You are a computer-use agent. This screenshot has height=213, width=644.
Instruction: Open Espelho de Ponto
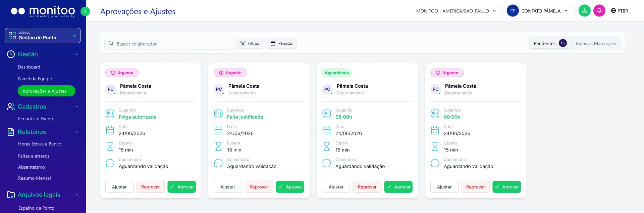click(37, 208)
